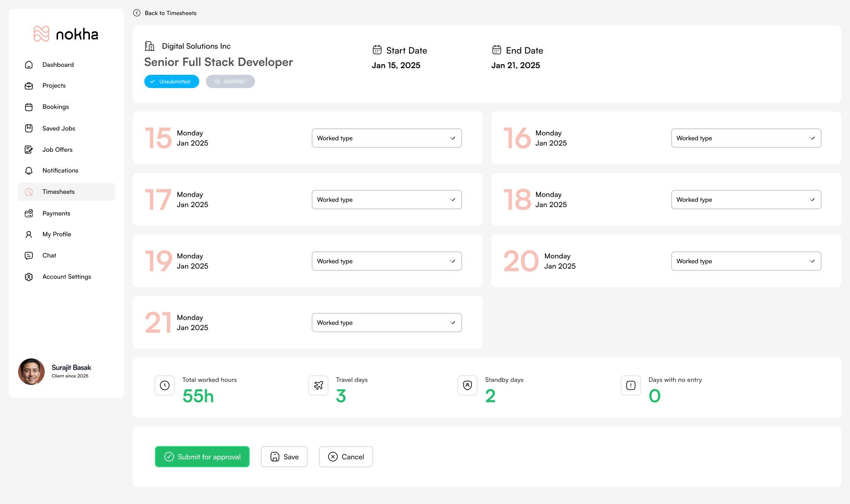Click the Unsubmitted status badge
The height and width of the screenshot is (504, 850).
click(x=171, y=82)
